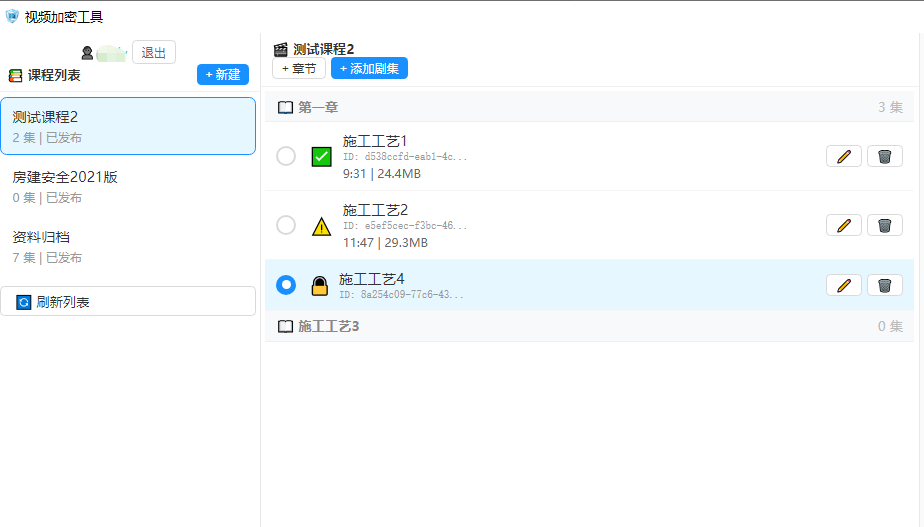
Task: Click the refresh icon in 刷新列表
Action: 24,302
